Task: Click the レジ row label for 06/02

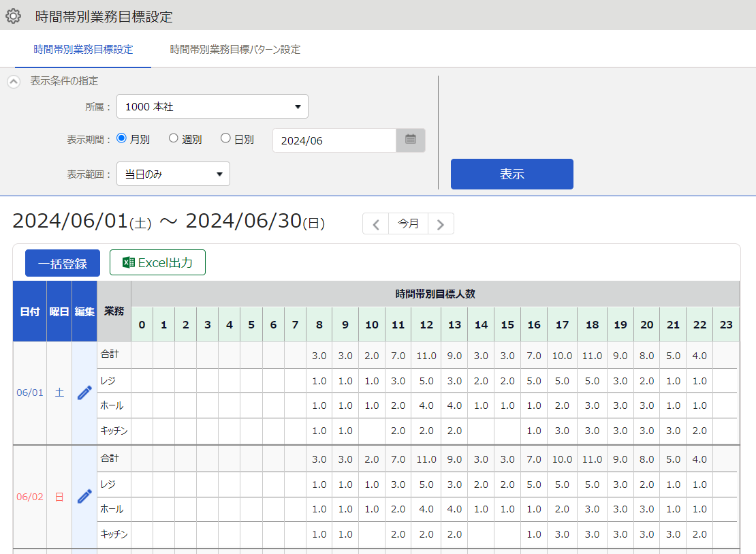Action: (108, 484)
